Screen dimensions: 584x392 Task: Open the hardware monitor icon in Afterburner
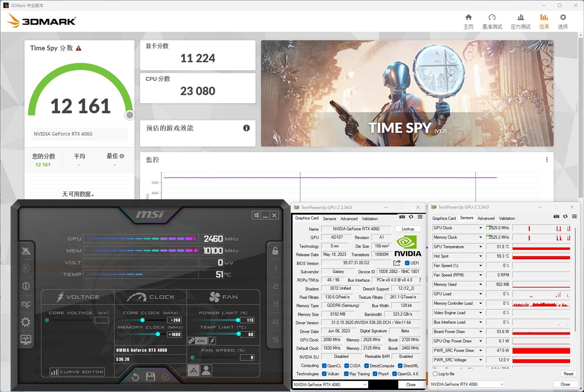point(26,339)
